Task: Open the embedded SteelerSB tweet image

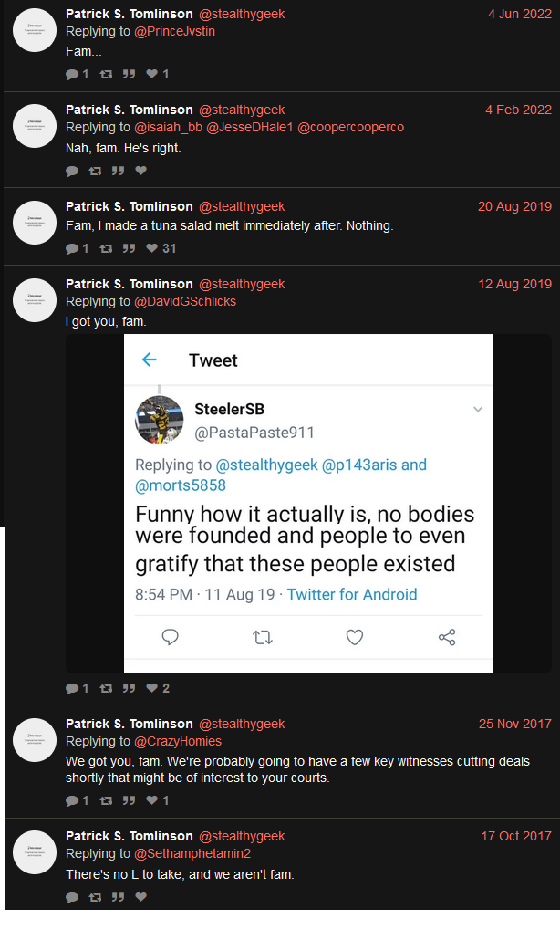Action: (x=308, y=504)
